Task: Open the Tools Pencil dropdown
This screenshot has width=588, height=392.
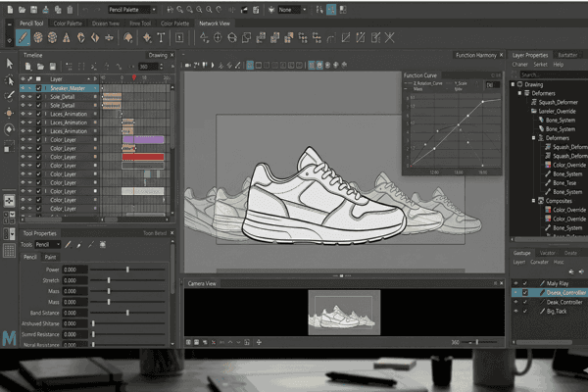Action: [x=48, y=245]
